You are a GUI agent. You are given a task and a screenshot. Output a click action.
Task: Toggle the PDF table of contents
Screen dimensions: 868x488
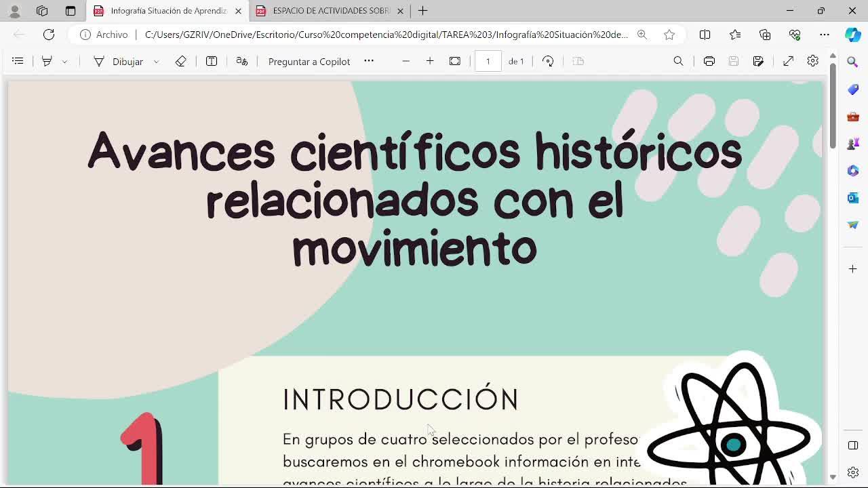(18, 61)
